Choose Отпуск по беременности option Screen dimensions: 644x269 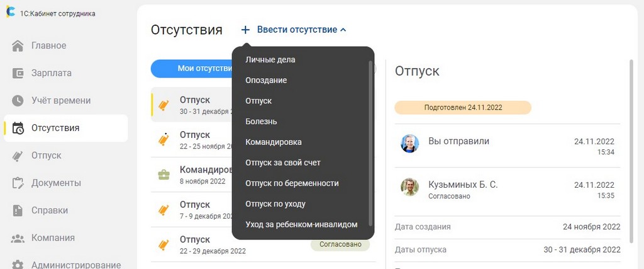click(292, 183)
